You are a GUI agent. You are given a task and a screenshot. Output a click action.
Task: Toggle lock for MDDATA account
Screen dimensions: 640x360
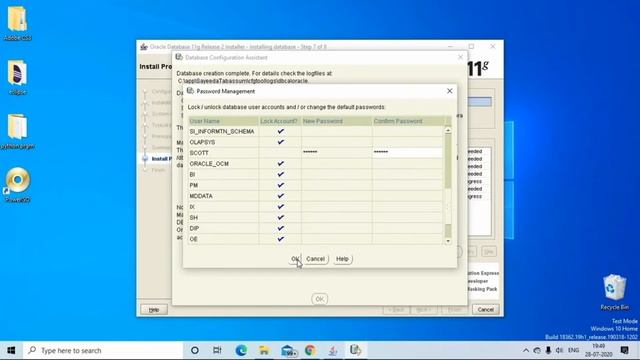[280, 196]
